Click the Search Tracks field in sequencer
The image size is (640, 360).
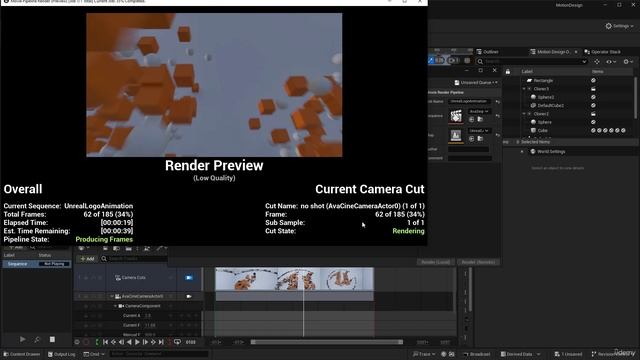134,259
